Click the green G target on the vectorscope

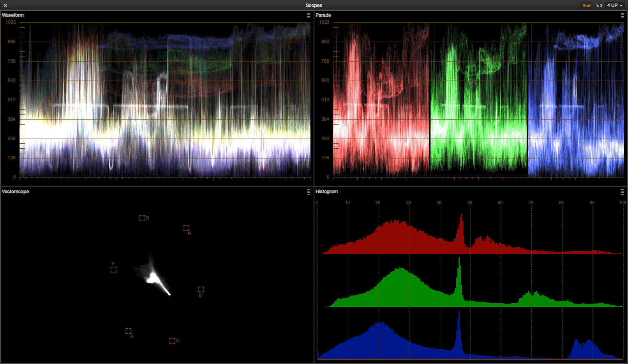[x=128, y=331]
